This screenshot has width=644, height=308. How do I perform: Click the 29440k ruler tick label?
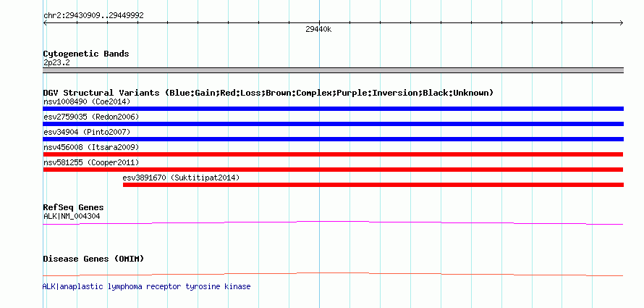318,30
